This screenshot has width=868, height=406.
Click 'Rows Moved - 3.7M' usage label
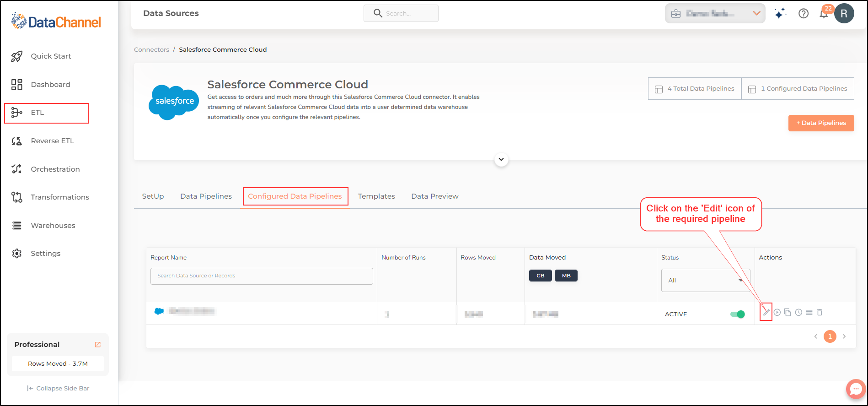[x=58, y=364]
